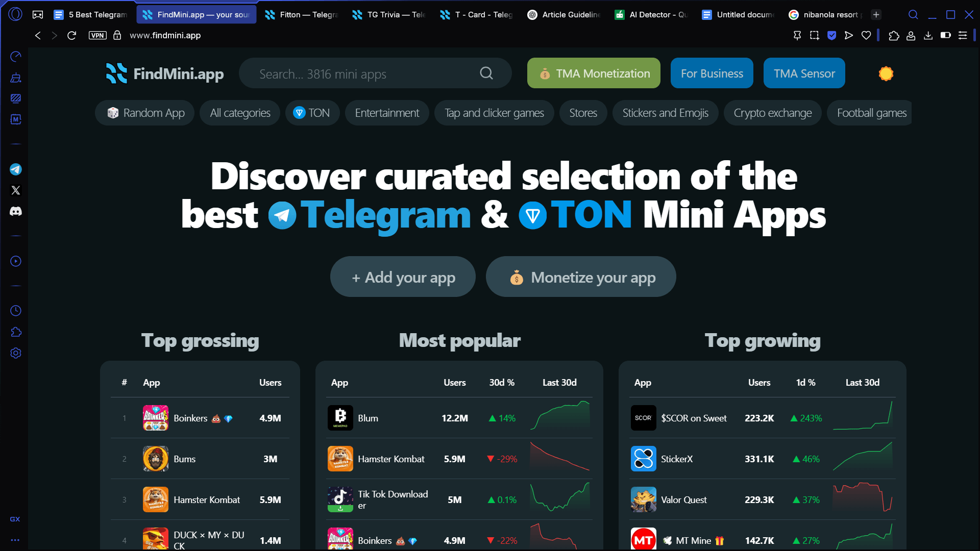Open Telegram from the browser sidebar
Image resolution: width=980 pixels, height=551 pixels.
(16, 169)
